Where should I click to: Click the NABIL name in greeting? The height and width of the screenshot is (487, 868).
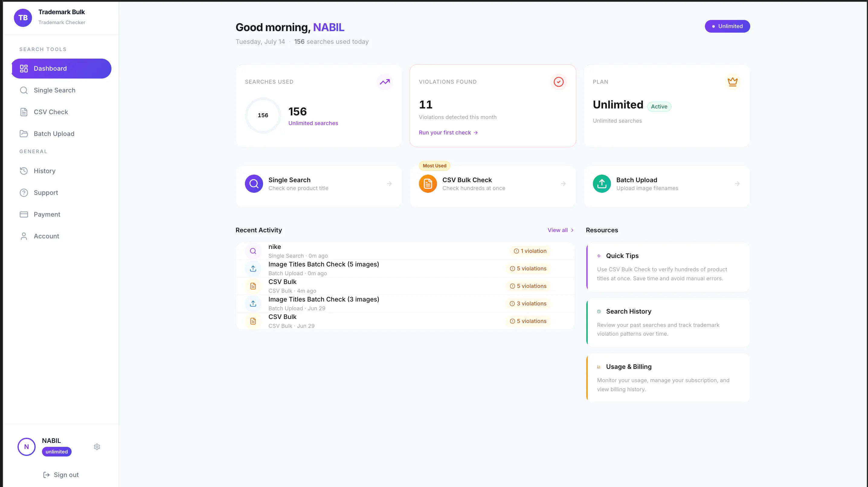tap(329, 27)
